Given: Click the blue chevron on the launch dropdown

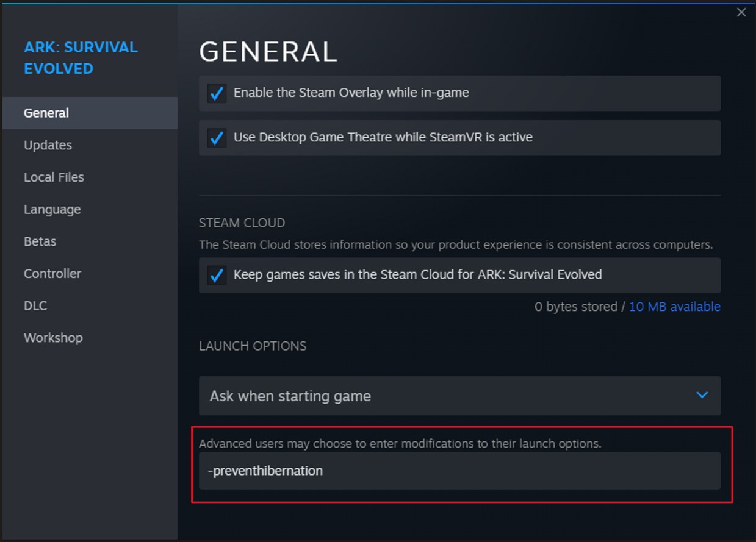Looking at the screenshot, I should [x=702, y=395].
